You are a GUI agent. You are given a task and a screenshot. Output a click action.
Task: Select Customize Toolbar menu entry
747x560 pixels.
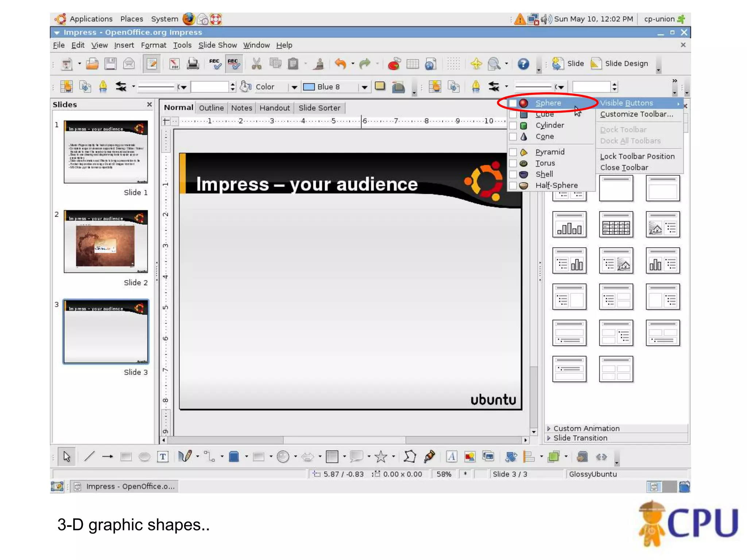tap(636, 114)
